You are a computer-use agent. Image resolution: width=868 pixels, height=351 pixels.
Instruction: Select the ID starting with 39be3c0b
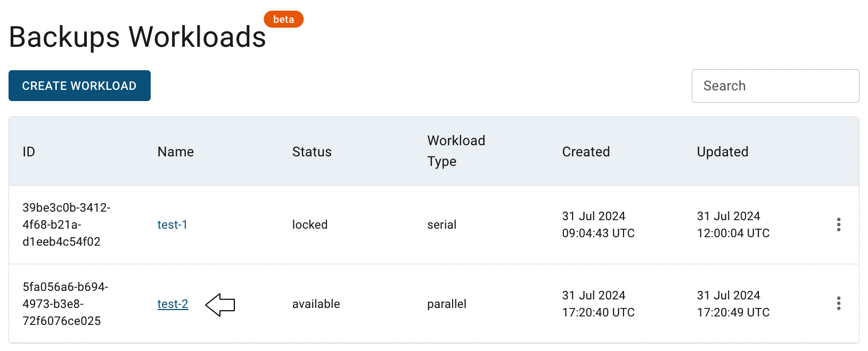[x=67, y=224]
